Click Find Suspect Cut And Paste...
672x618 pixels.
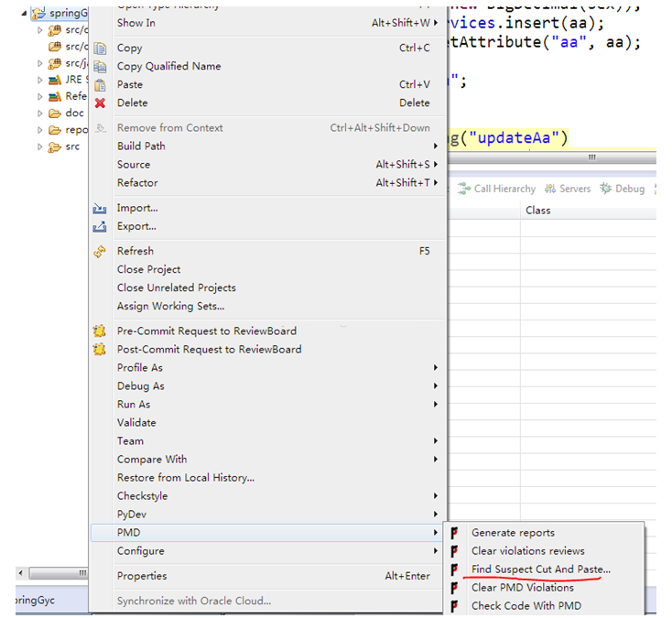point(544,569)
